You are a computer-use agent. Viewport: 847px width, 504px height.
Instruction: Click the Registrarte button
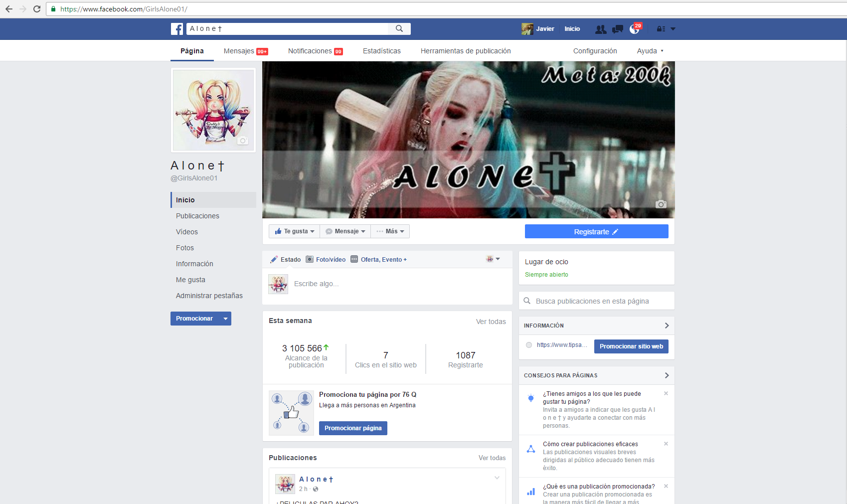[597, 231]
